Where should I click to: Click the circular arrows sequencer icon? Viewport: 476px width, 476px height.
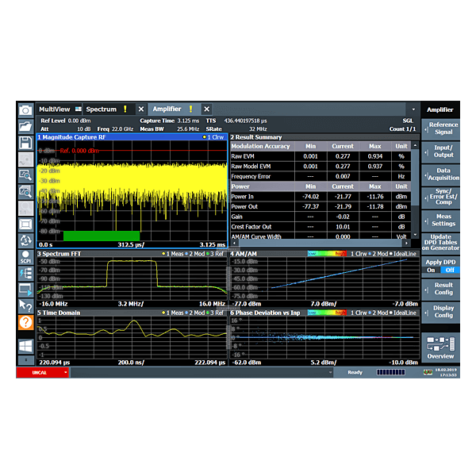click(25, 240)
